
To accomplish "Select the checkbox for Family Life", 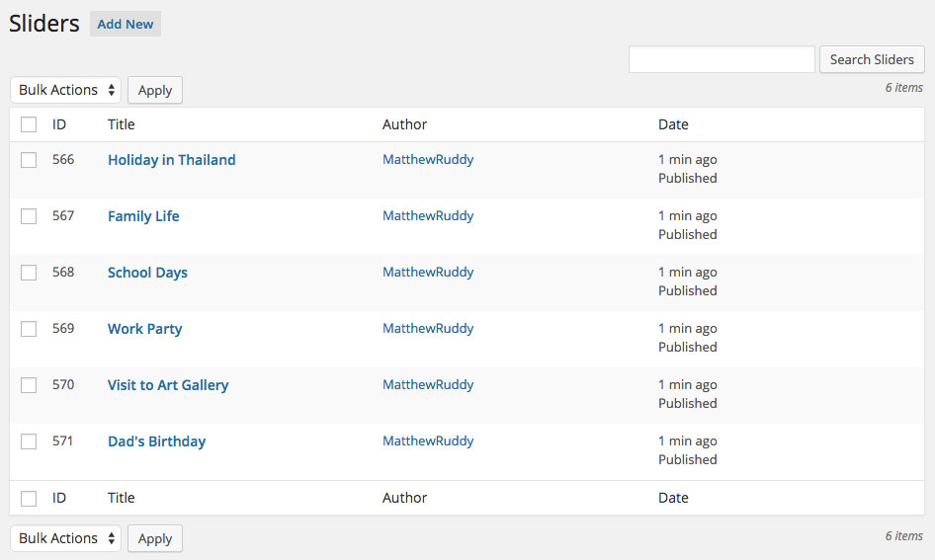I will (x=29, y=216).
